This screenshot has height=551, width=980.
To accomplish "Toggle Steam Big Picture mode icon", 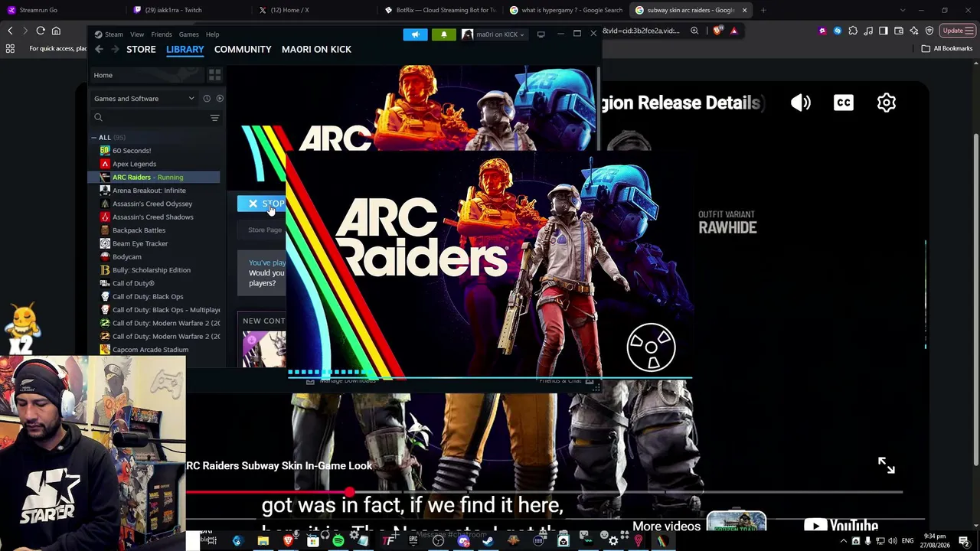I will click(x=541, y=34).
